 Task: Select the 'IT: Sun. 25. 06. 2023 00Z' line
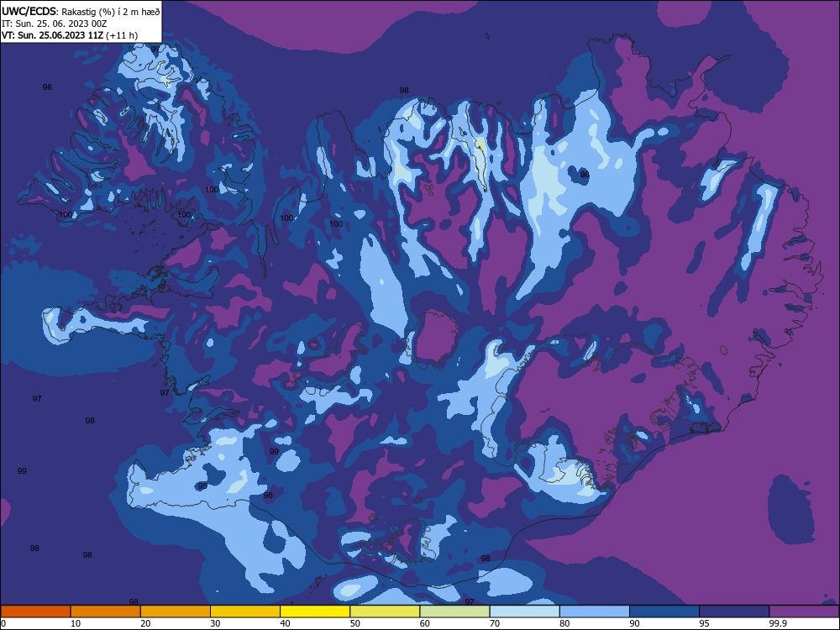(54, 24)
